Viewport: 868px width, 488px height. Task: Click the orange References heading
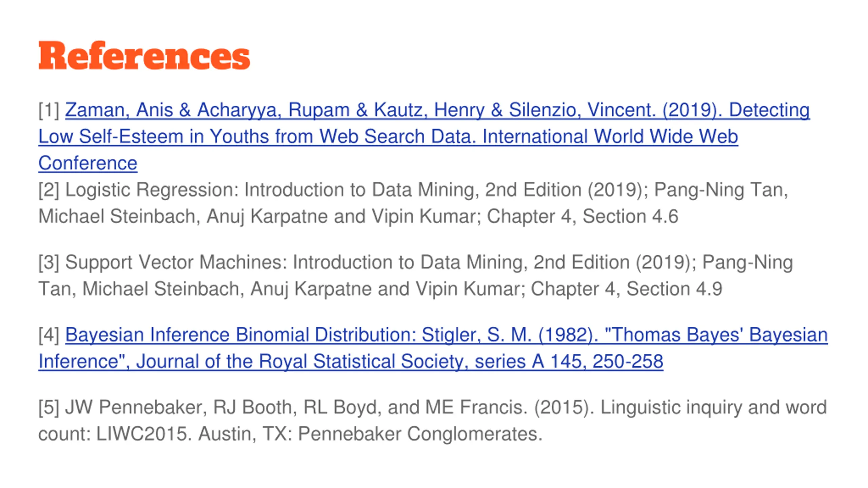144,56
